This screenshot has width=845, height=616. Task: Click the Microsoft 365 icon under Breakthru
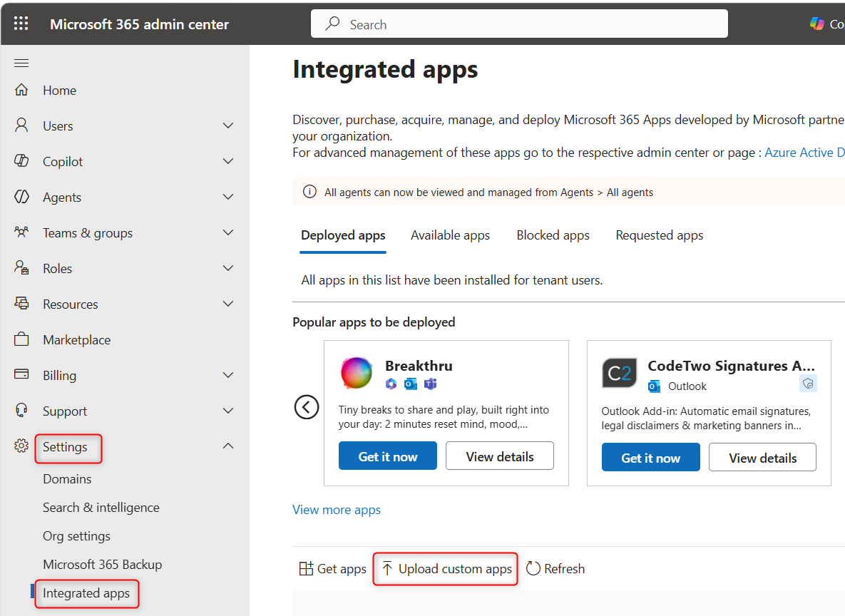391,384
